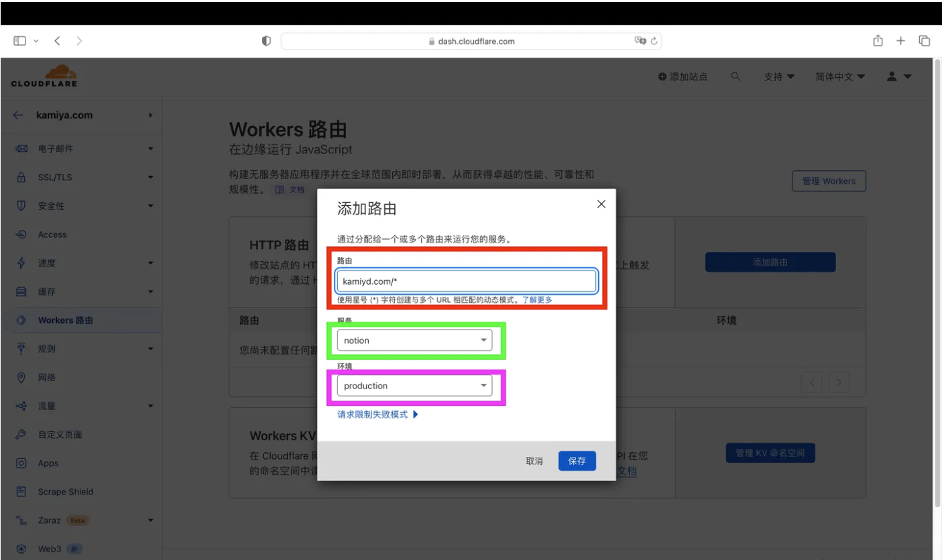Select SSL/TLS in the sidebar

click(x=55, y=178)
